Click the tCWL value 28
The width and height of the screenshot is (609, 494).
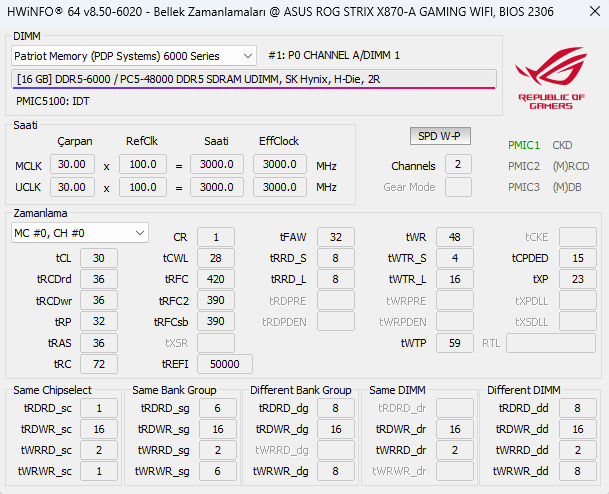pyautogui.click(x=216, y=258)
